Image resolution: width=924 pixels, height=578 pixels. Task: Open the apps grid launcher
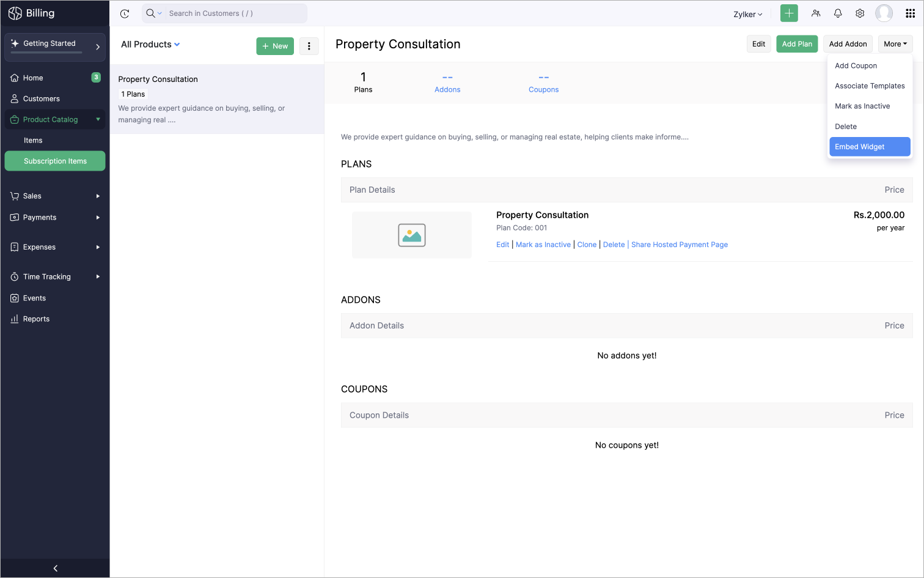click(910, 13)
